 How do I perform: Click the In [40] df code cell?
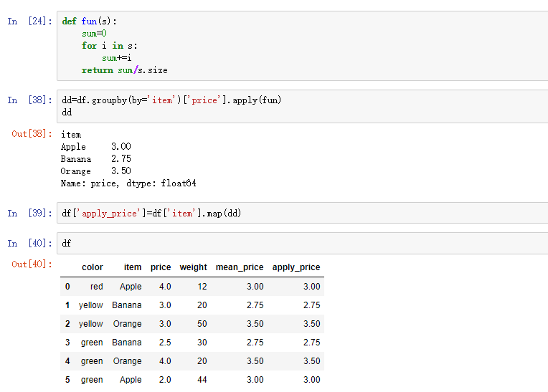[302, 244]
